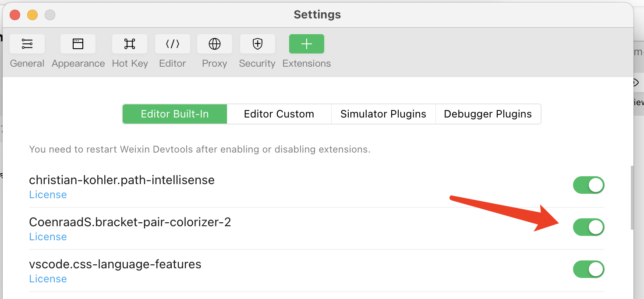Viewport: 644px width, 299px height.
Task: Click the green Extensions plus icon
Action: (x=307, y=44)
